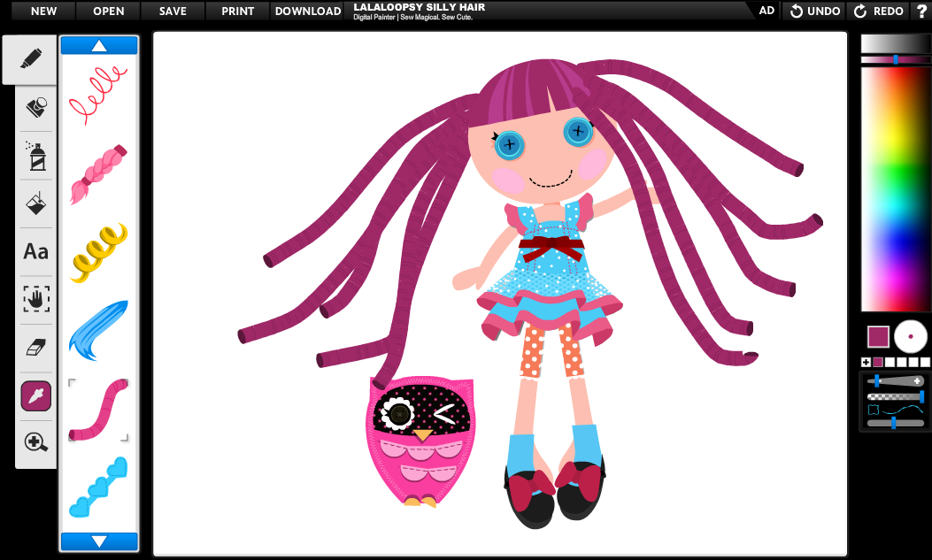The height and width of the screenshot is (560, 932).
Task: Adjust the brush size slider
Action: coord(895,381)
